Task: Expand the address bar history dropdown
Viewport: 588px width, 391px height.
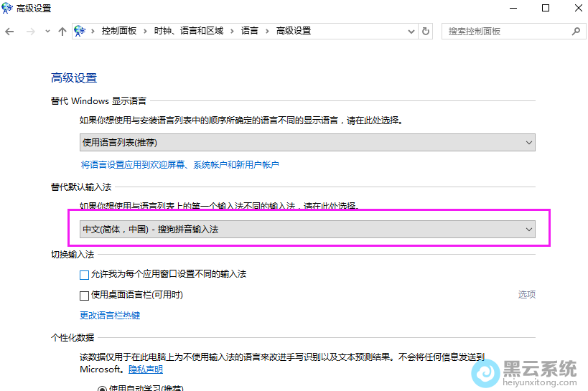Action: point(411,32)
